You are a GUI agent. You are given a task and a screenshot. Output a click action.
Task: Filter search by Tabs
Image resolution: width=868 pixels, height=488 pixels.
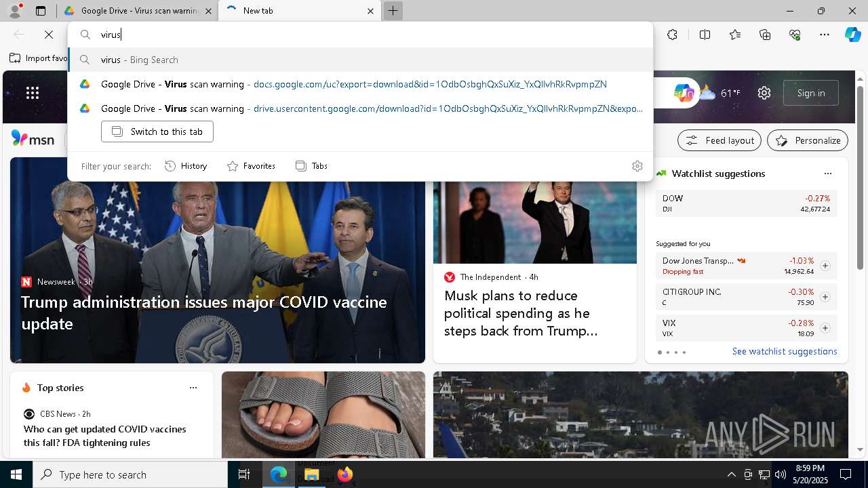311,166
